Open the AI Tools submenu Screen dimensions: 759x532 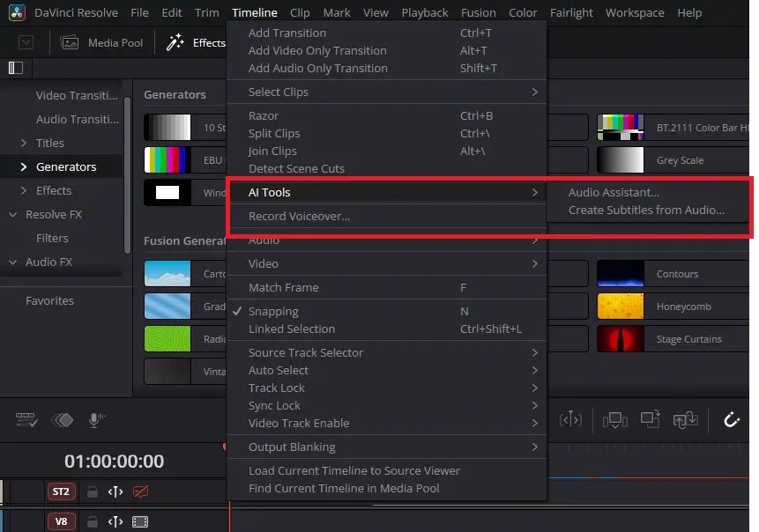point(387,193)
